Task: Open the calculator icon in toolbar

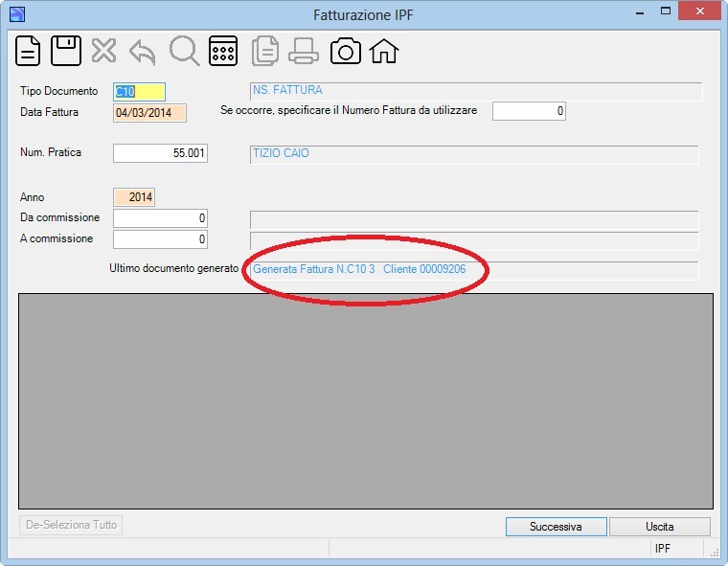Action: 223,51
